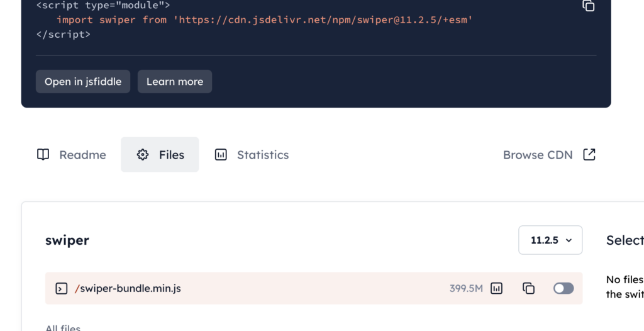644x331 pixels.
Task: Click the Browse CDN external-link icon
Action: [589, 155]
